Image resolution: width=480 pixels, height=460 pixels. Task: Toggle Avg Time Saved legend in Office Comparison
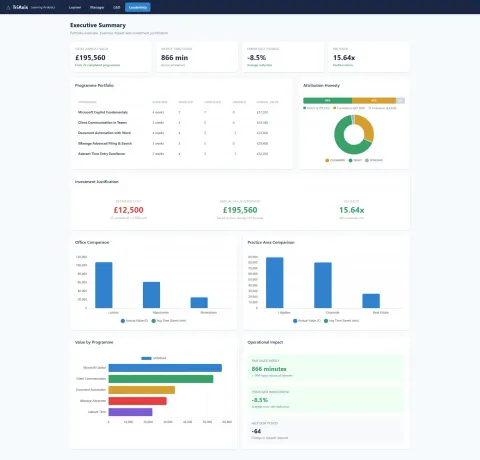169,321
